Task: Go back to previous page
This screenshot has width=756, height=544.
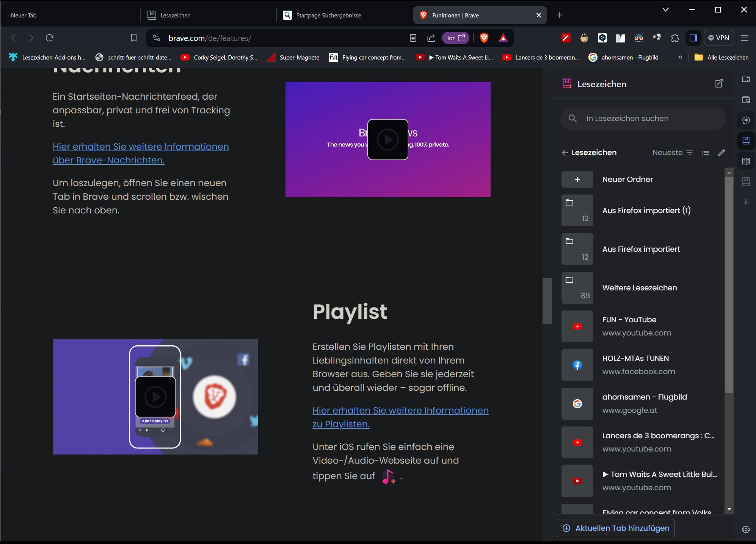Action: pyautogui.click(x=14, y=38)
